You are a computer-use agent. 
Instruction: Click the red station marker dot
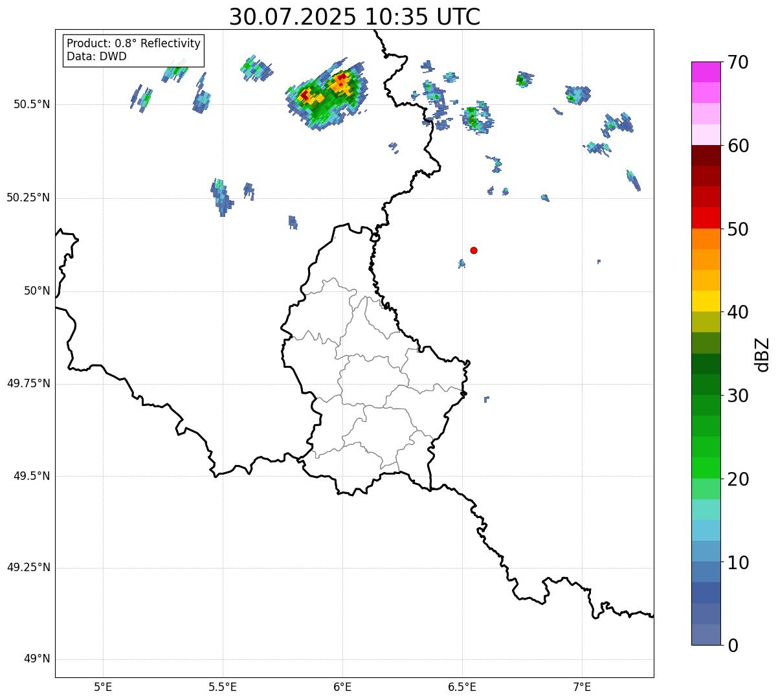click(474, 250)
